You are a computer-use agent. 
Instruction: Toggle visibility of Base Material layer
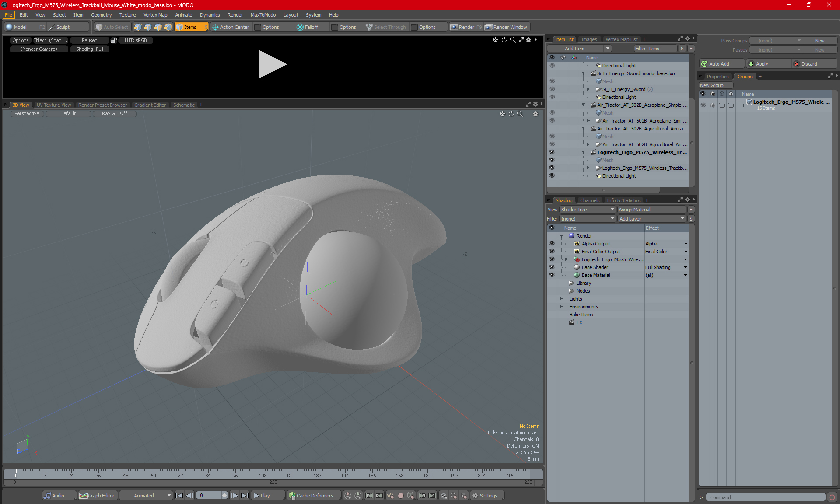[552, 275]
